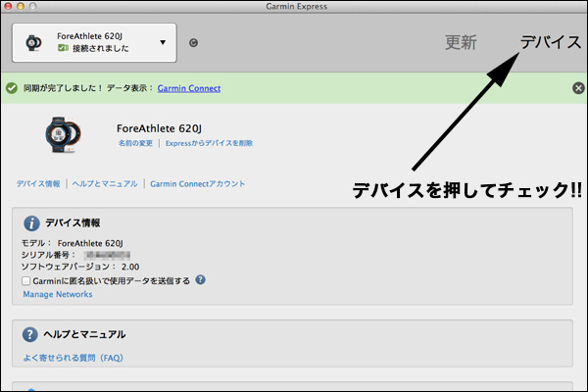
Task: Click the red window close button
Action: pyautogui.click(x=8, y=6)
